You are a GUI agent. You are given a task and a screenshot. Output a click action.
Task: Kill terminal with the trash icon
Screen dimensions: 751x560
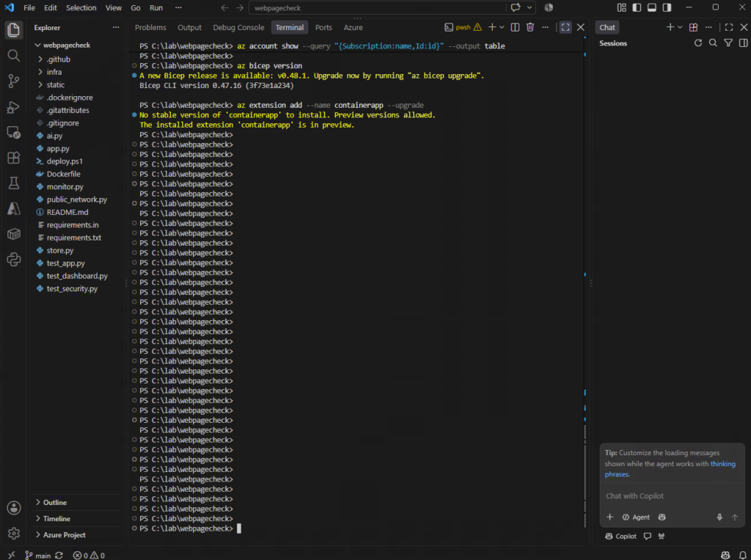pos(530,27)
